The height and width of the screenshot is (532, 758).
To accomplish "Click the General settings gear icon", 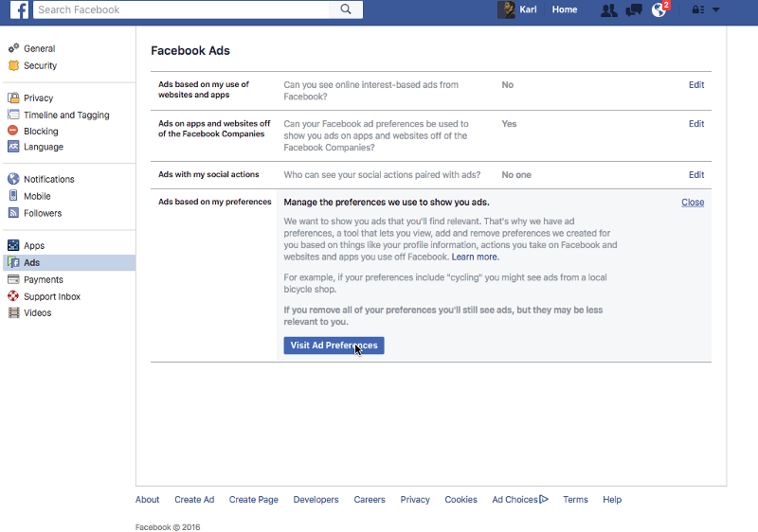I will [13, 48].
